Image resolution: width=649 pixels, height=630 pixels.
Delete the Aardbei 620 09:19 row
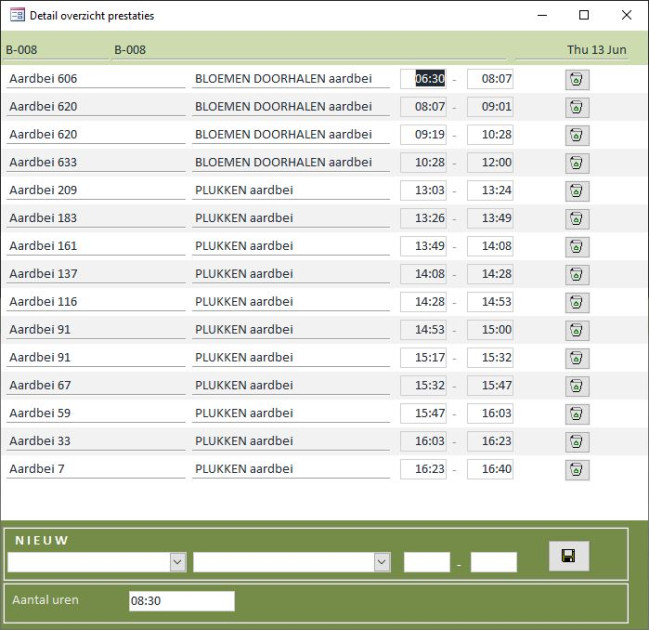coord(577,135)
